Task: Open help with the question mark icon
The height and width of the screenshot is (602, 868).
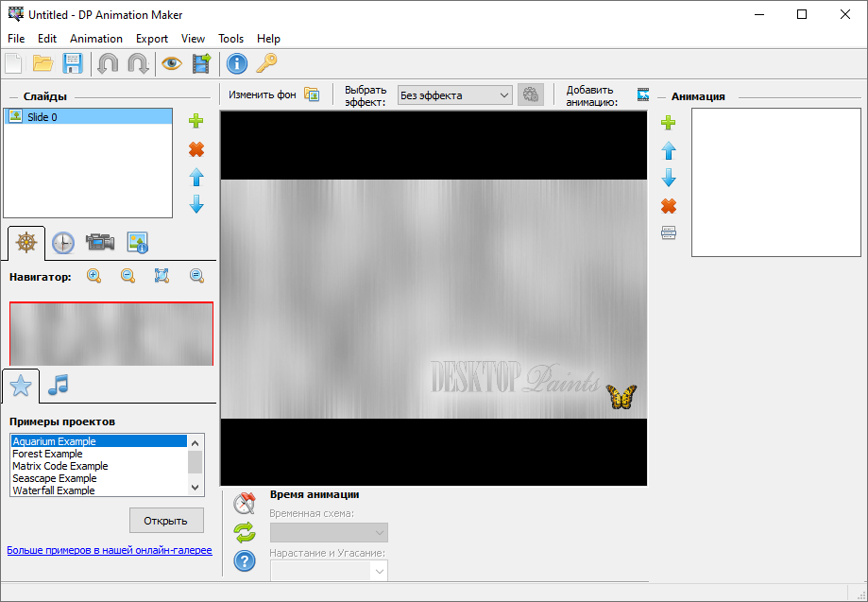Action: click(244, 560)
